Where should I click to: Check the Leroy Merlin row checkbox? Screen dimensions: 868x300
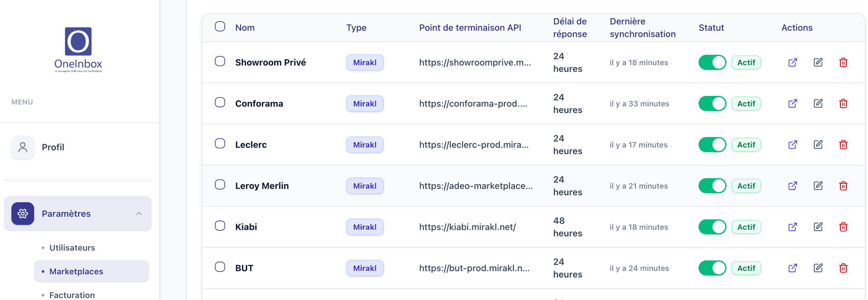tap(220, 185)
